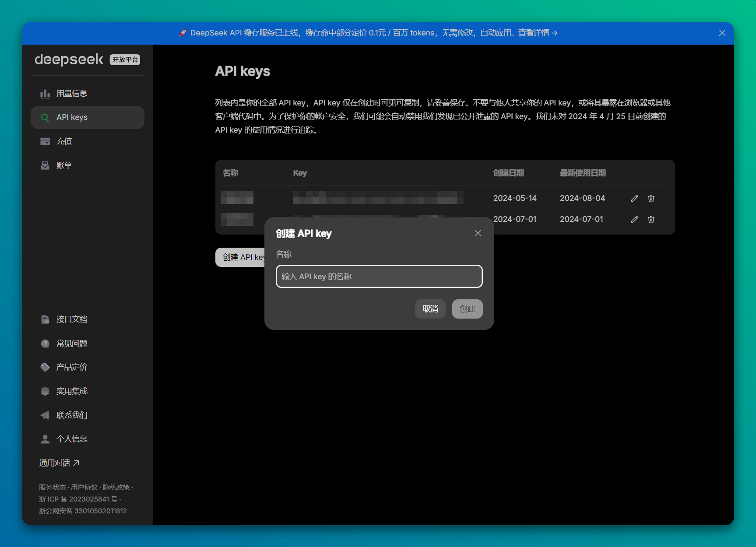Close the 创建 API key dialog
This screenshot has height=547, width=756.
[x=478, y=233]
